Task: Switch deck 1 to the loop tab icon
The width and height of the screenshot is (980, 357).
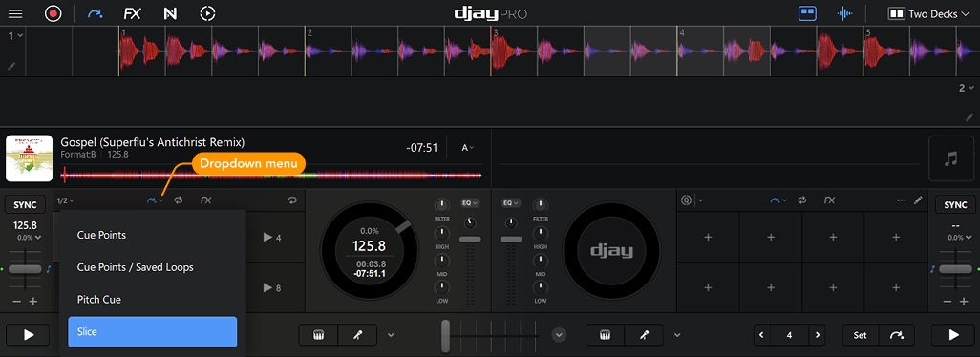Action: 179,200
